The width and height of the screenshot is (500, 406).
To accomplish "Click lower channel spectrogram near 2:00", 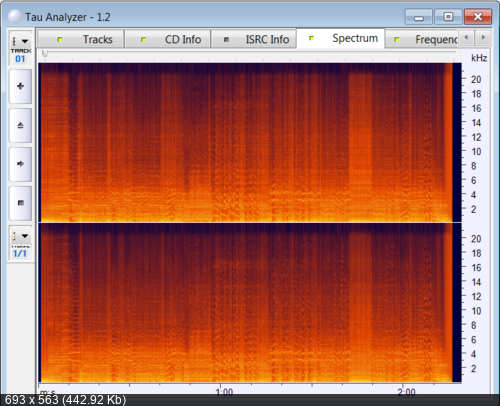I will click(403, 303).
